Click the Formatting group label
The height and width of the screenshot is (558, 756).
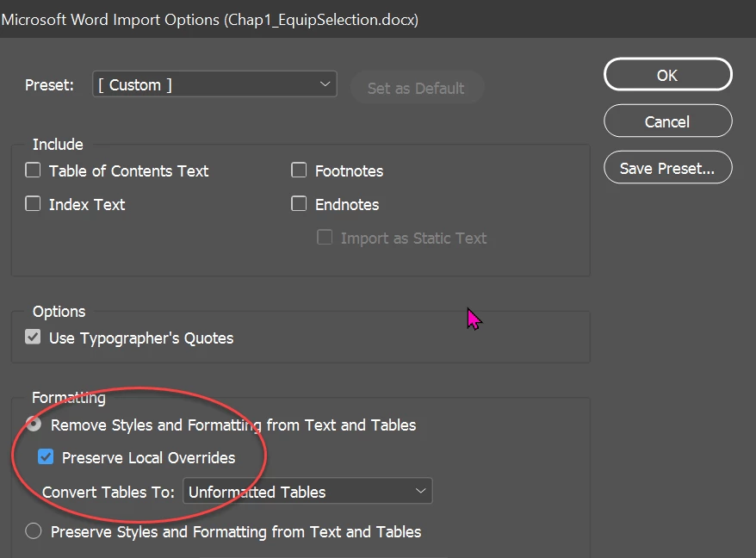(x=69, y=397)
